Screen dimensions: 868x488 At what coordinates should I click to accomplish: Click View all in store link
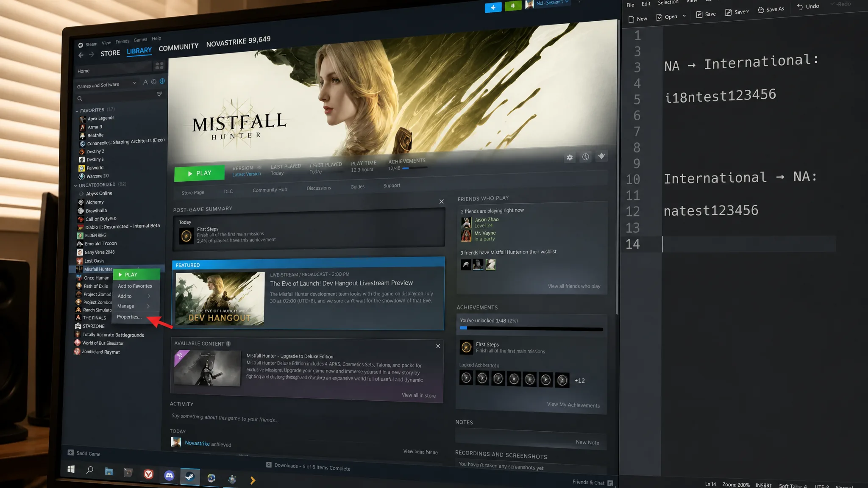(x=418, y=395)
